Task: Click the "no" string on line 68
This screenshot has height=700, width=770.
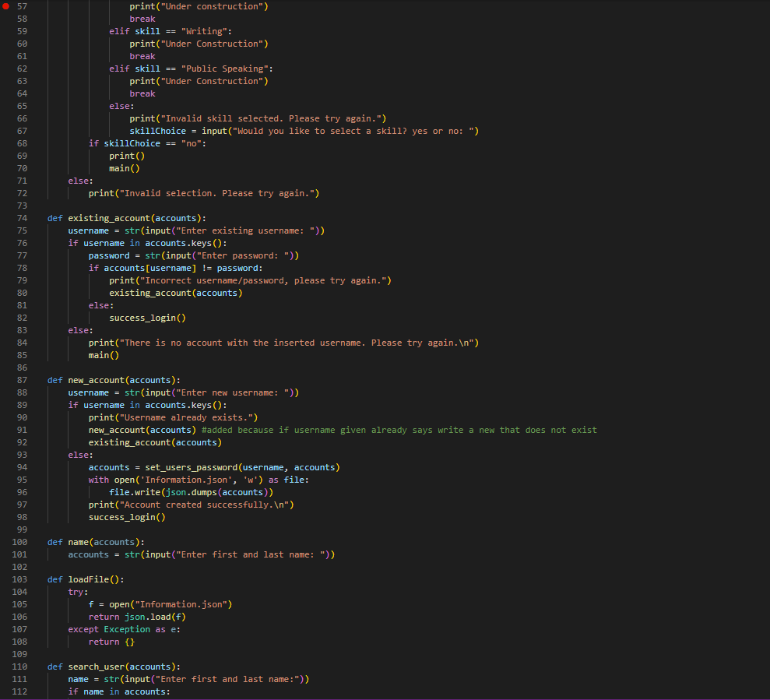Action: [x=192, y=143]
